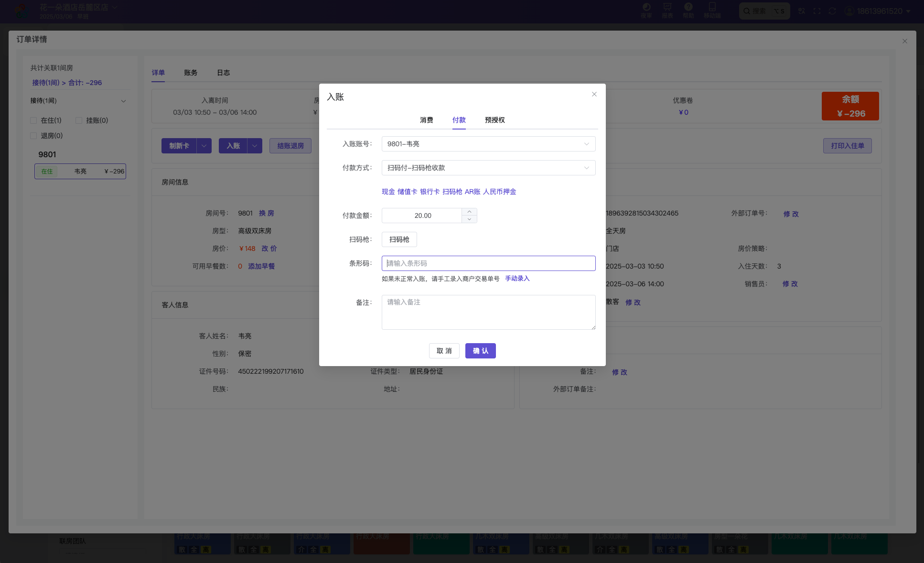Open the 帮助 help icon

(x=688, y=11)
